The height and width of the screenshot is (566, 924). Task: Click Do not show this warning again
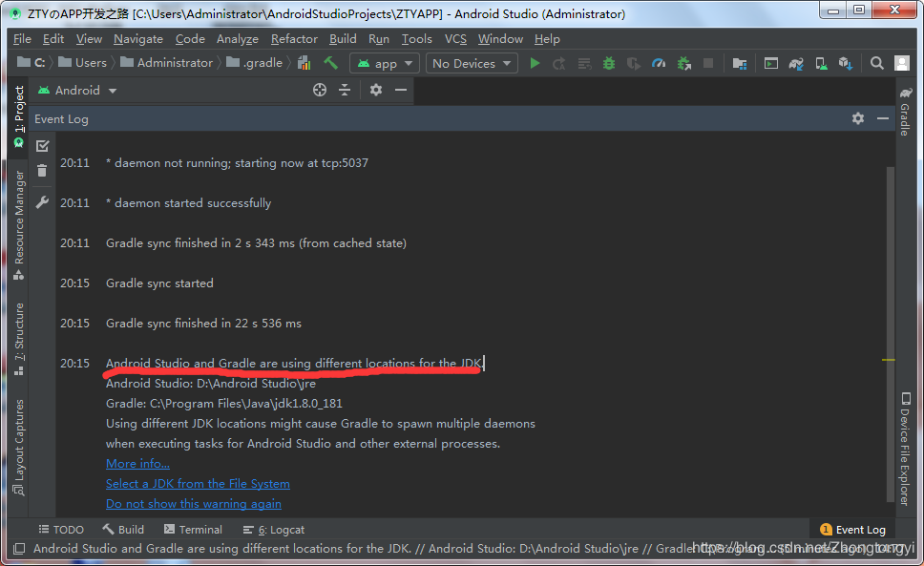[194, 504]
